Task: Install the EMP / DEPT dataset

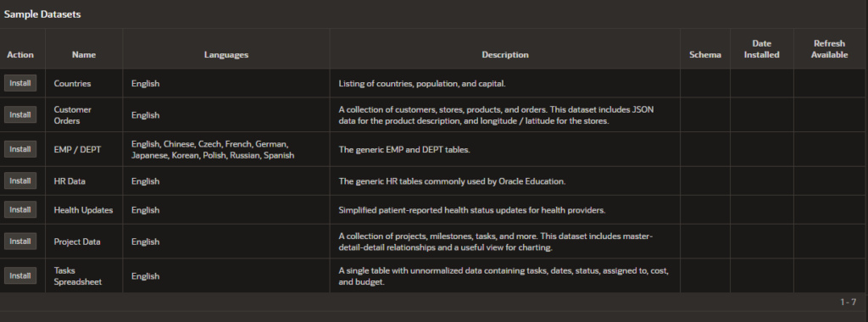Action: pyautogui.click(x=20, y=149)
